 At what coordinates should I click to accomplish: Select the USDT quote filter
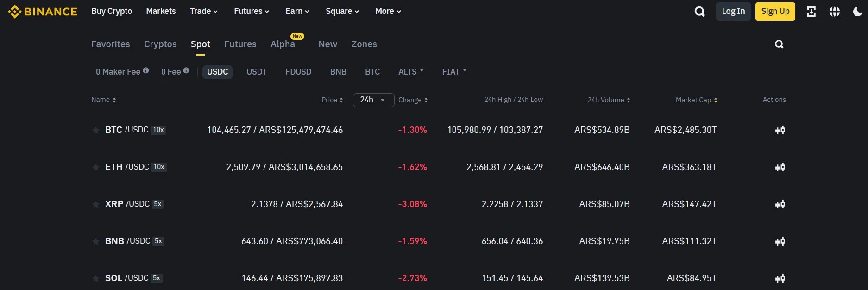pos(257,72)
